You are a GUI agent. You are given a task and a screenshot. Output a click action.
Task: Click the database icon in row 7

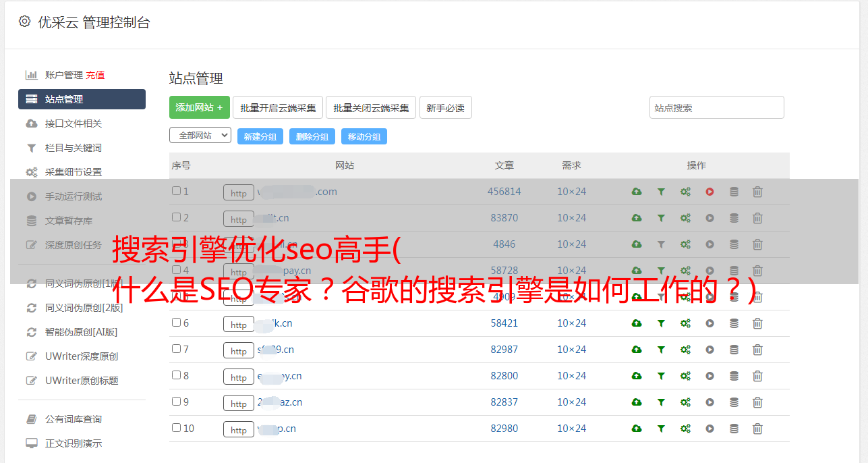click(734, 350)
